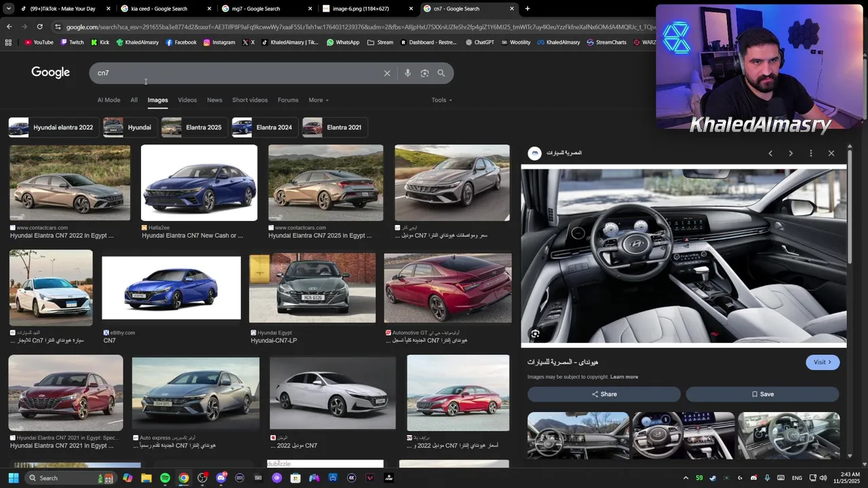Go to the next image in the preview panel

click(791, 153)
